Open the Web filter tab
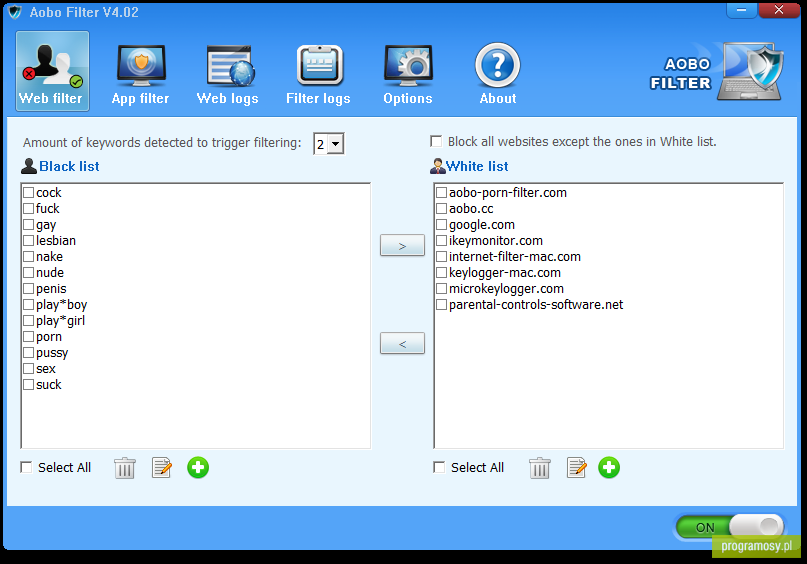 point(52,70)
